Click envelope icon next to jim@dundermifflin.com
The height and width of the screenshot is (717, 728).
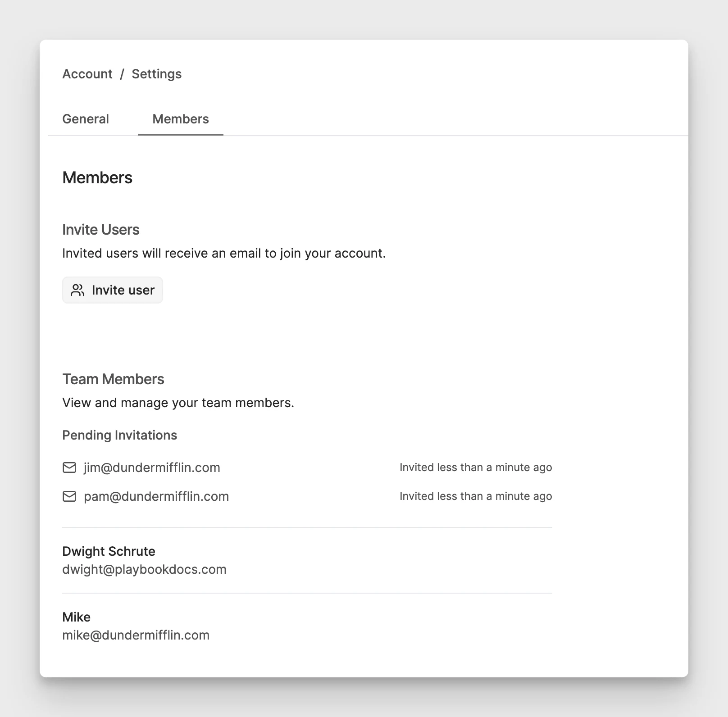click(x=69, y=467)
